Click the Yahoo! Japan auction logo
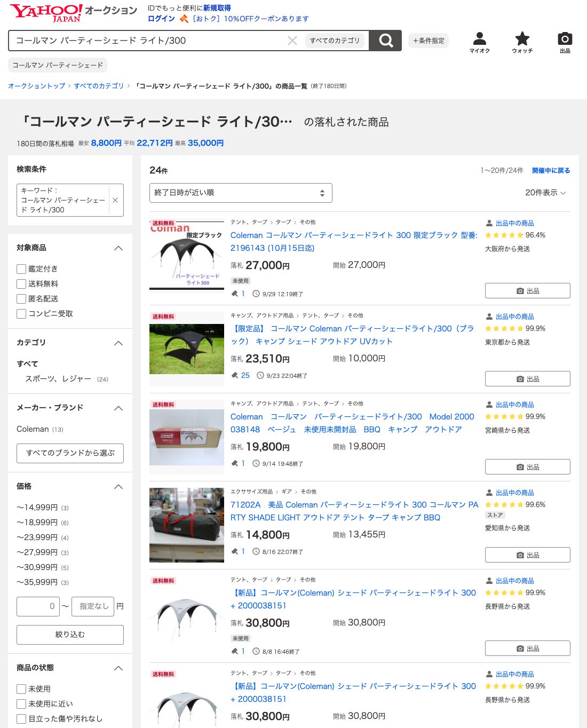Screen dimensions: 587x728 74,13
